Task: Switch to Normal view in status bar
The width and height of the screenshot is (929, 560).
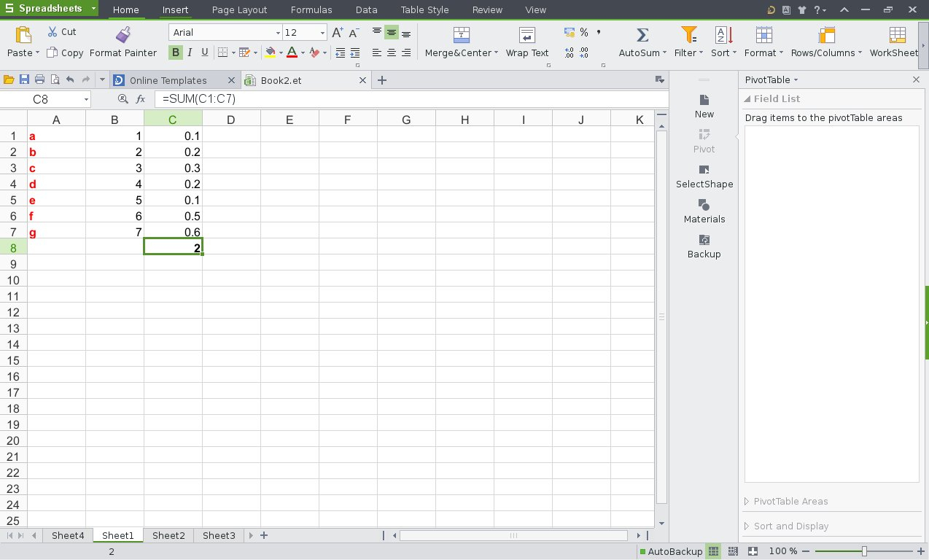Action: [714, 551]
